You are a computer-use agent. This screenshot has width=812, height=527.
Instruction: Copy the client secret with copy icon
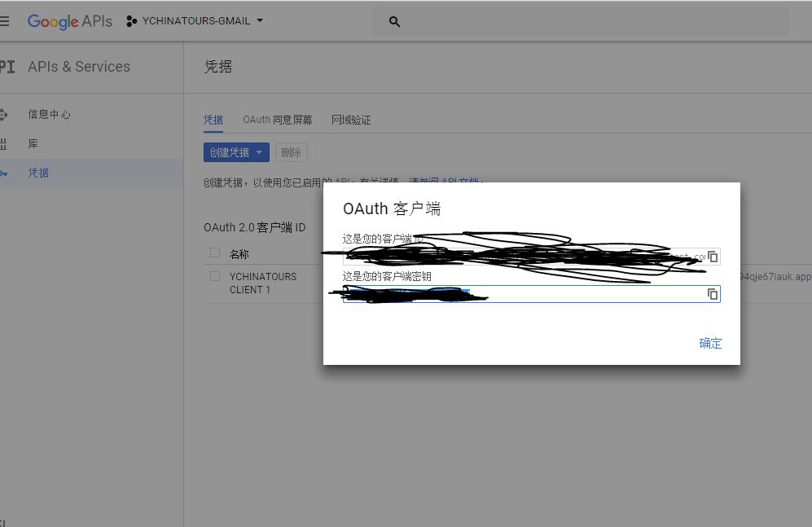713,294
